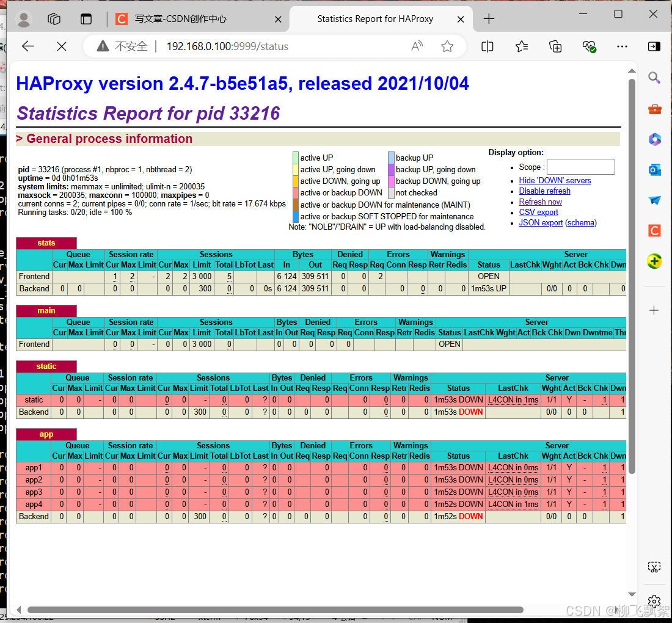Click L4CON in 1ms for static server
The image size is (672, 623).
click(x=513, y=400)
